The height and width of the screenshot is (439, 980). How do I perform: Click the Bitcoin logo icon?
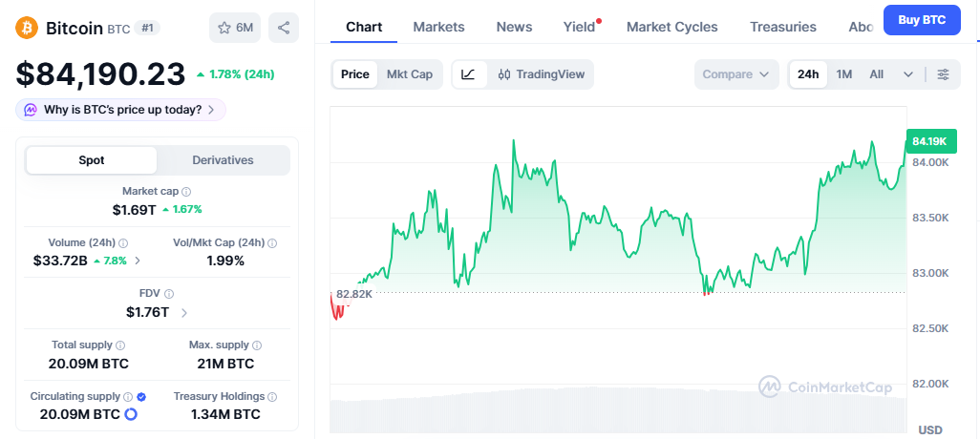coord(28,28)
